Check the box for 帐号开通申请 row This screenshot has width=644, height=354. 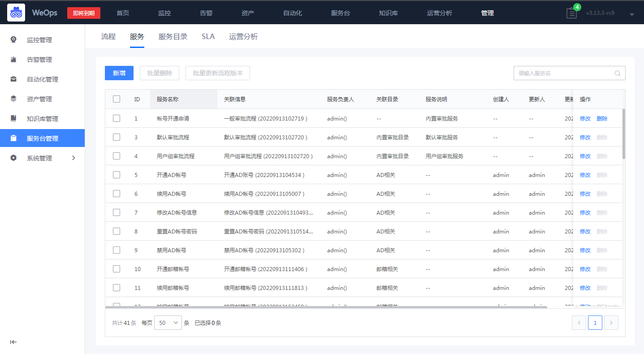pyautogui.click(x=117, y=118)
